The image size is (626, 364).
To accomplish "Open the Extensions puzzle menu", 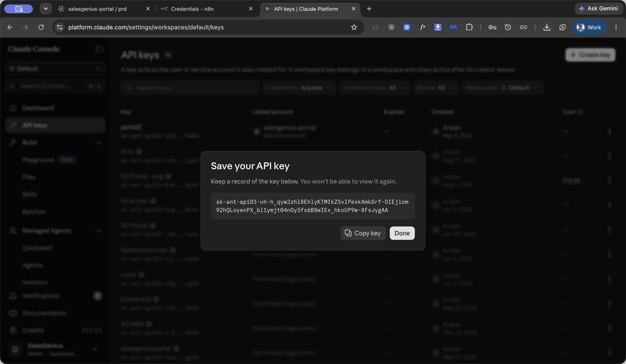I will 469,27.
